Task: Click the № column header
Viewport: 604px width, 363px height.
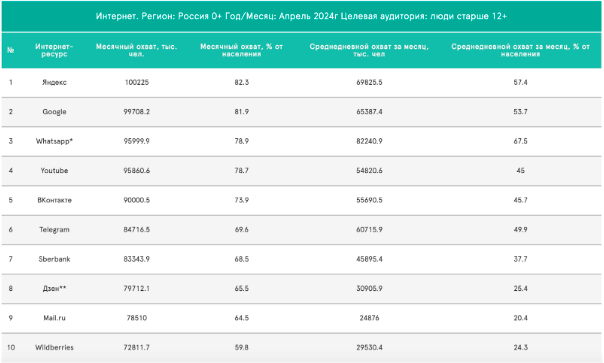Action: click(11, 50)
